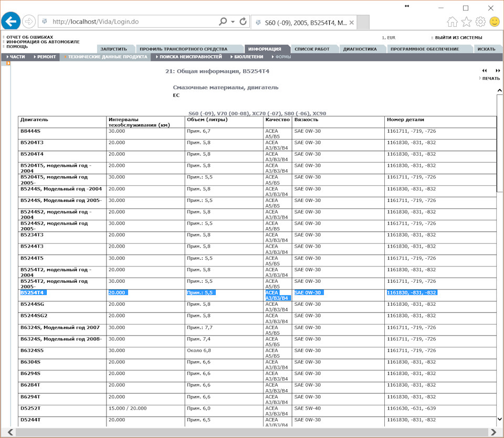Open the Бюллетени submenu
This screenshot has width=504, height=438.
click(x=248, y=57)
